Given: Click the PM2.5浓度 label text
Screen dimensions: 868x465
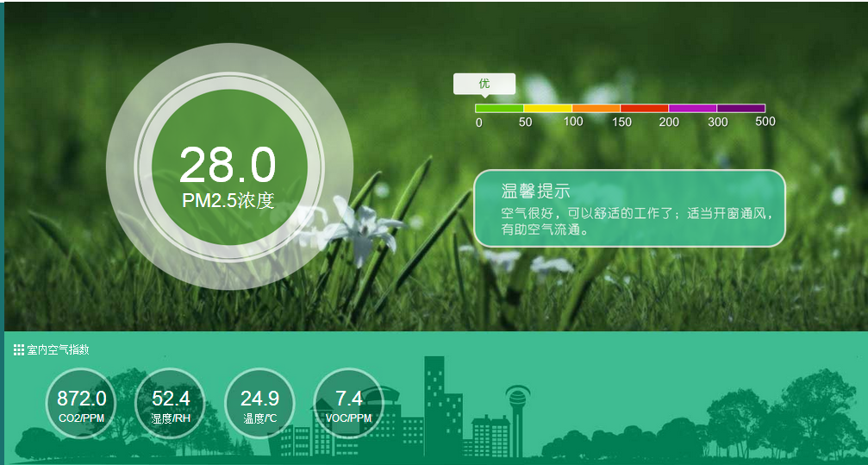Looking at the screenshot, I should point(228,201).
